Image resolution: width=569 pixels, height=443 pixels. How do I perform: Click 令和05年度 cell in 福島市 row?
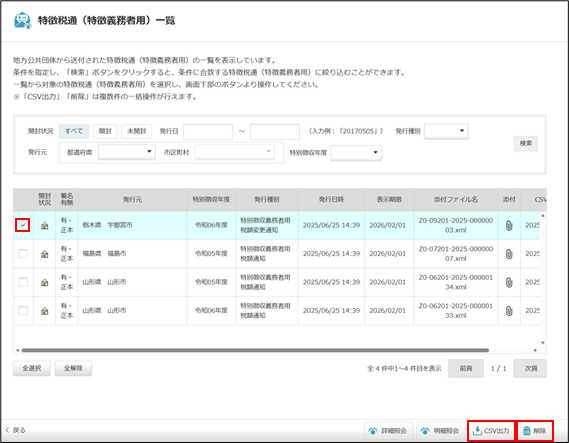click(x=211, y=254)
